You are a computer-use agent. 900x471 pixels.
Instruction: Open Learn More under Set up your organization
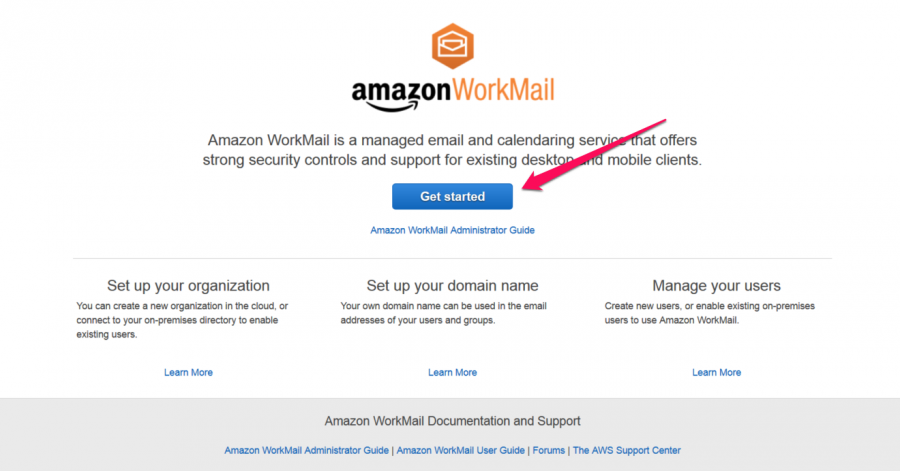(188, 372)
